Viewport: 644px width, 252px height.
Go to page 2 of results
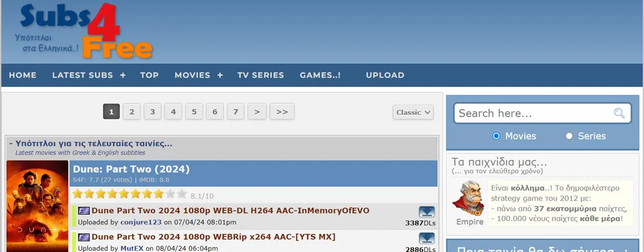(x=131, y=111)
